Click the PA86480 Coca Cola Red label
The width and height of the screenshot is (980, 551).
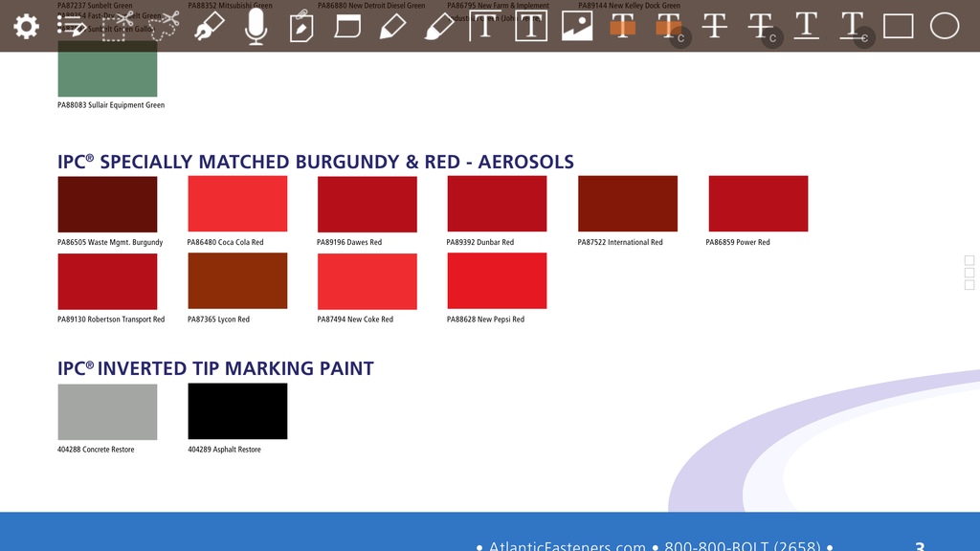point(225,242)
